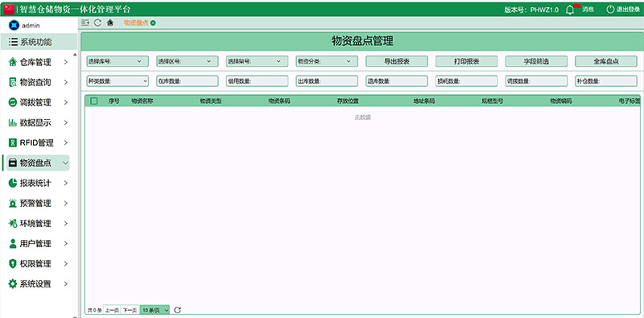The width and height of the screenshot is (644, 318).
Task: Collapse the sidebar with menu-fold icon
Action: 85,23
